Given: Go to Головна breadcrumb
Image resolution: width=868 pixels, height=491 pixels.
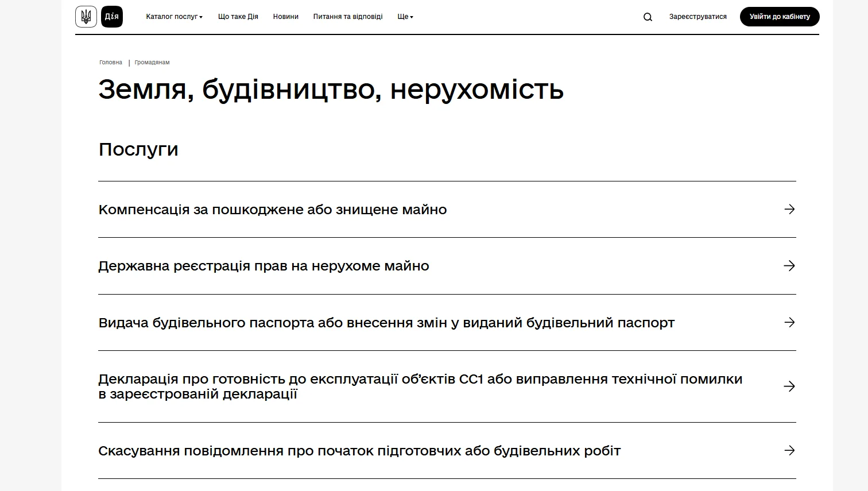Looking at the screenshot, I should tap(111, 62).
